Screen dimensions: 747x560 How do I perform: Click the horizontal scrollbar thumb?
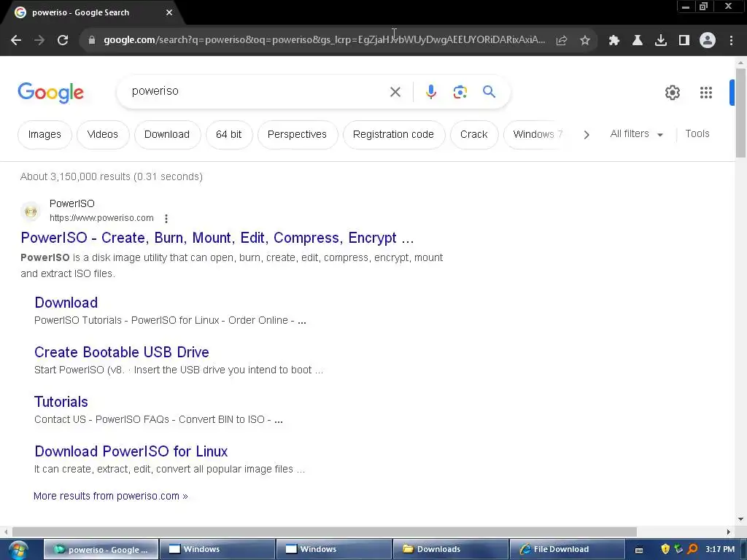(x=325, y=532)
